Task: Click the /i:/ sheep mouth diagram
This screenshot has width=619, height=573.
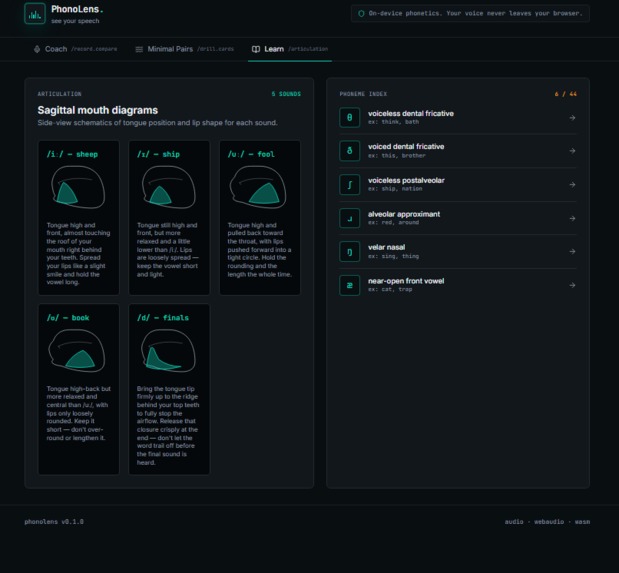Action: coord(78,187)
